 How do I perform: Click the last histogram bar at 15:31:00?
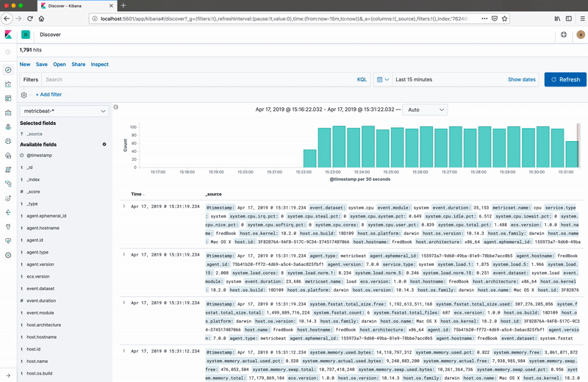(572, 154)
